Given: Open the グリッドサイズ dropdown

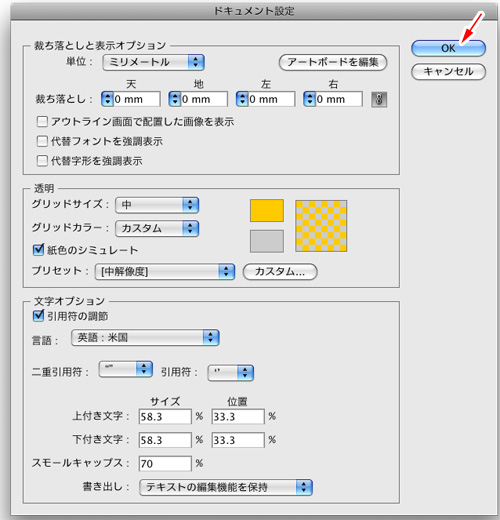Looking at the screenshot, I should coord(157,205).
